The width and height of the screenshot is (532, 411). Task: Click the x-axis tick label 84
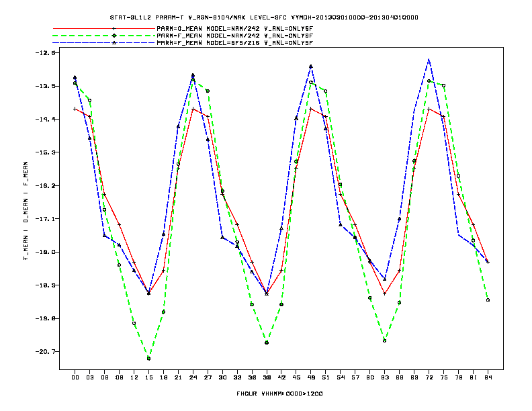coord(488,377)
